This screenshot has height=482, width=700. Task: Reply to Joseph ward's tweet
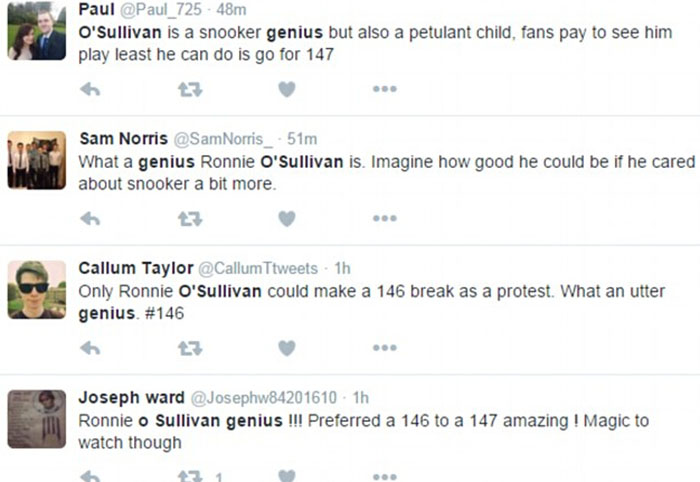(x=90, y=476)
